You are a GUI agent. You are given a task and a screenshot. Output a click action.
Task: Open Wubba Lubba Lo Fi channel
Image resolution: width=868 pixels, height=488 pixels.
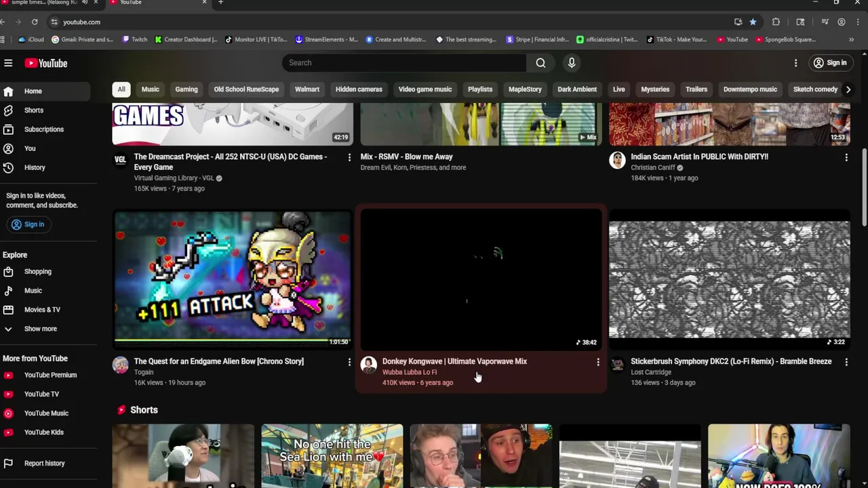[410, 372]
